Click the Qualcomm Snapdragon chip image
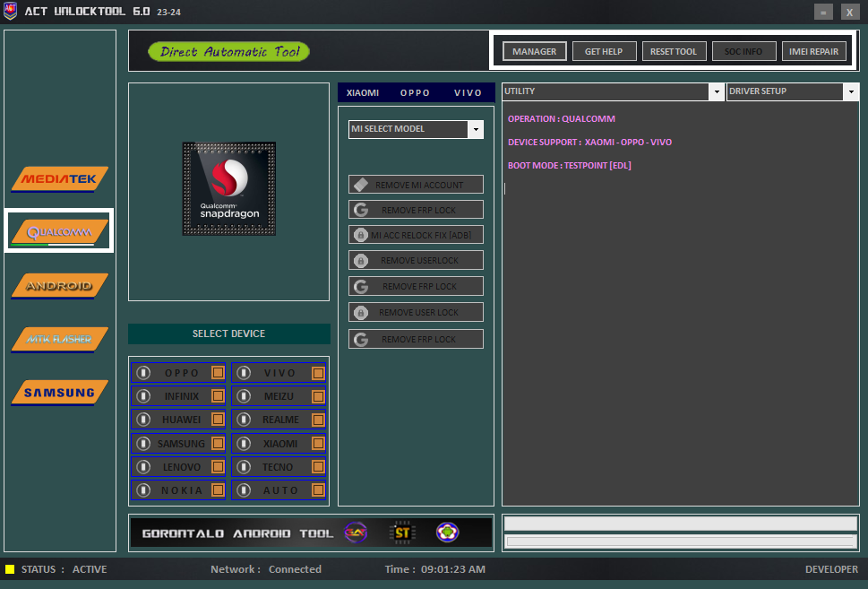 point(229,188)
